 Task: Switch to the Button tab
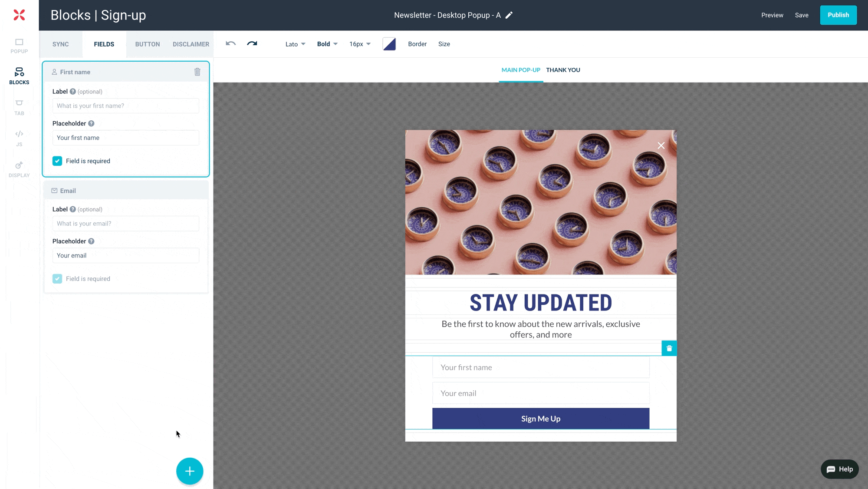pos(148,44)
